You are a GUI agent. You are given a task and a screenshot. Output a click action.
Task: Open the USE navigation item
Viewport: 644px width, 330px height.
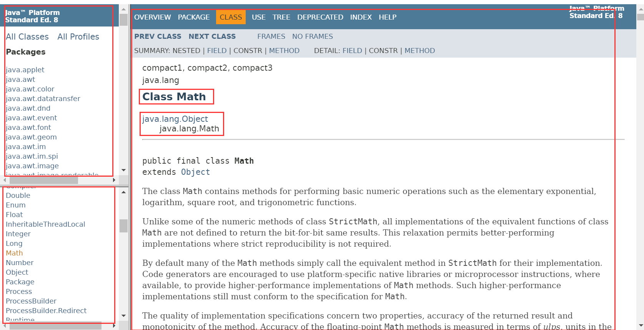(x=259, y=17)
